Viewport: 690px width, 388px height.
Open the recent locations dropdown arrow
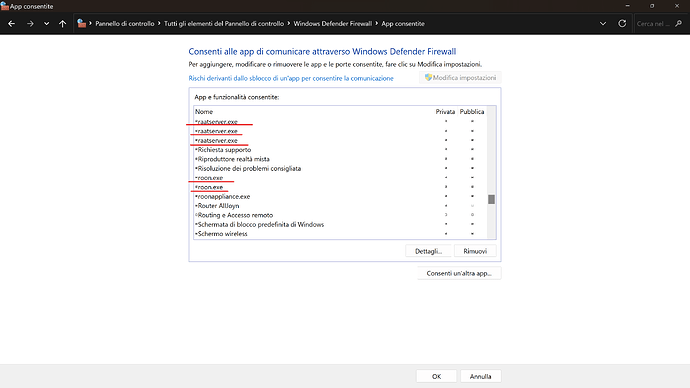[46, 24]
